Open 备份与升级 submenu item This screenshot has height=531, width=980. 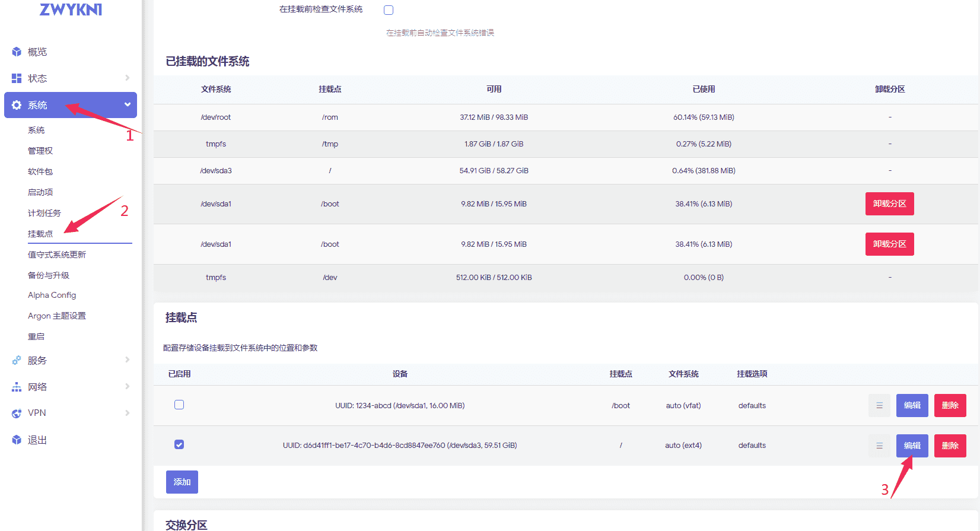pos(49,275)
